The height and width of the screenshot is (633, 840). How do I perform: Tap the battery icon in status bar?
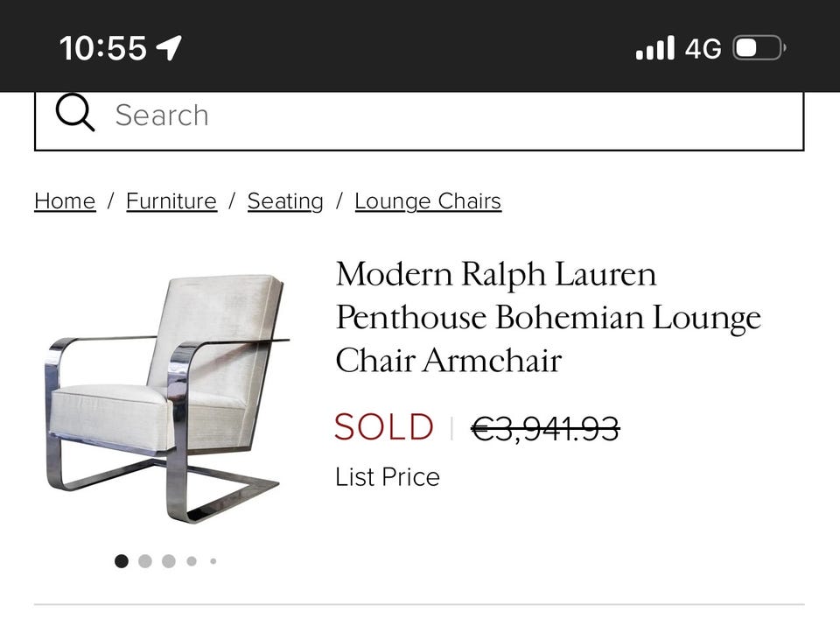click(x=759, y=47)
